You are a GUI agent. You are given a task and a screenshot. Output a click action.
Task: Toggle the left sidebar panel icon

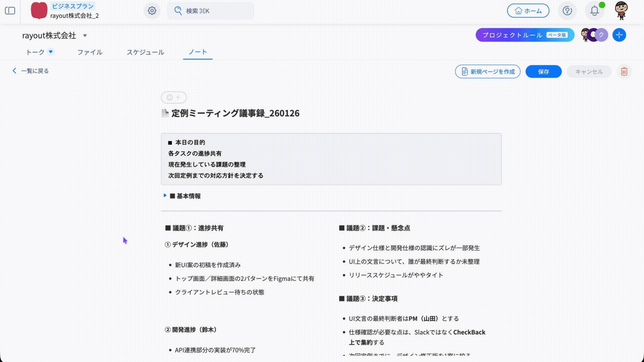[10, 11]
